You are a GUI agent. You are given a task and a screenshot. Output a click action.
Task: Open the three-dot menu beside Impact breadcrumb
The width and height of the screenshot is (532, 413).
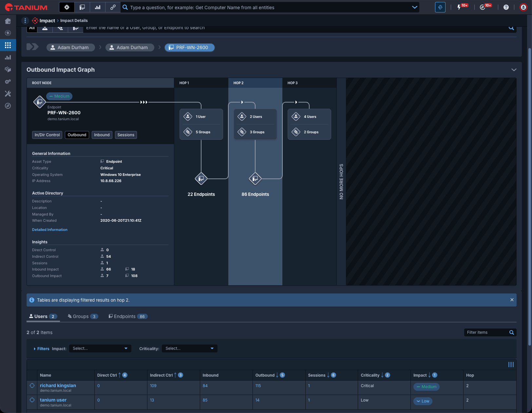point(25,21)
